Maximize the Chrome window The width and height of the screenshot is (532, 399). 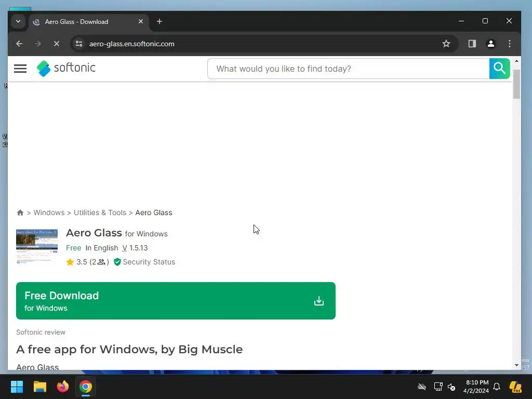tap(485, 21)
